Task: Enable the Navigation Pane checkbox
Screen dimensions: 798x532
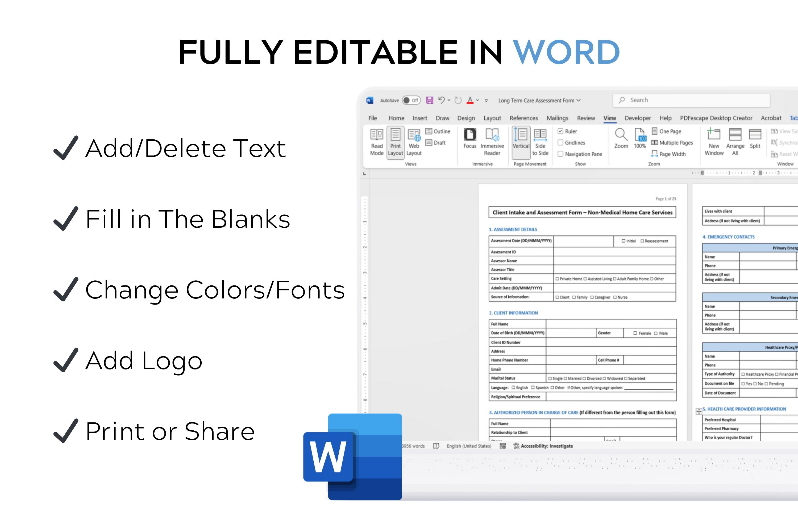Action: click(x=560, y=154)
